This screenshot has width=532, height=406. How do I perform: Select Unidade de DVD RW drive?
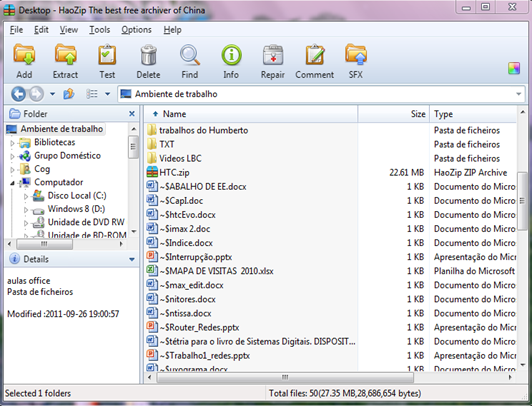point(86,222)
